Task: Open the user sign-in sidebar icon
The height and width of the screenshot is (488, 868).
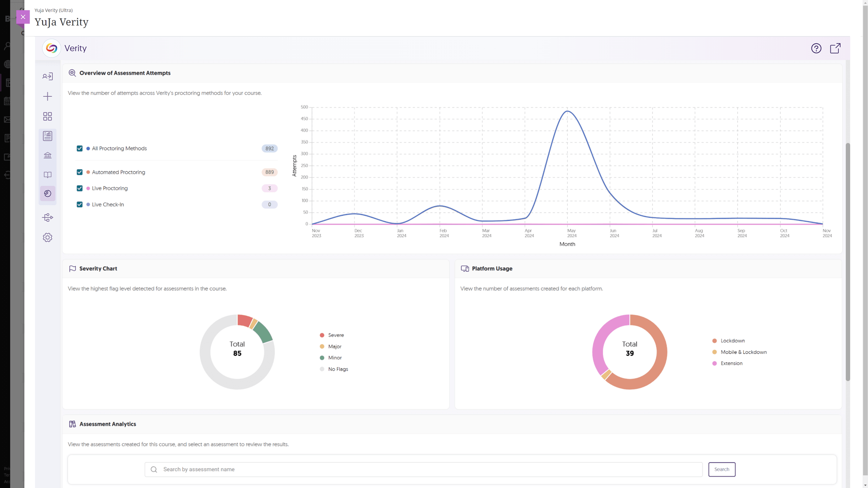Action: tap(47, 76)
